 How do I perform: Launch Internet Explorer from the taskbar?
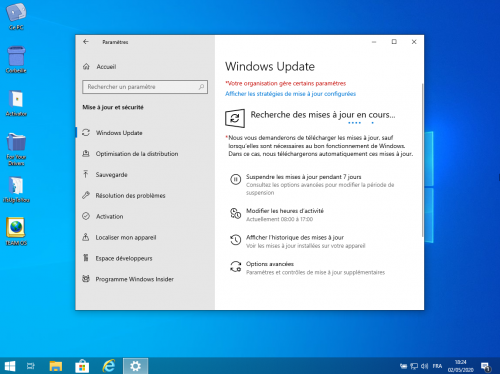pos(109,366)
